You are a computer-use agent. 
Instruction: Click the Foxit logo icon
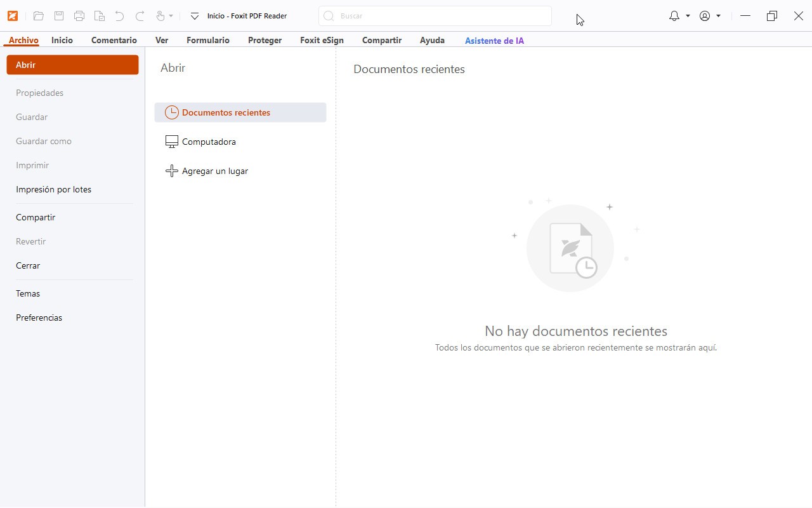[12, 16]
